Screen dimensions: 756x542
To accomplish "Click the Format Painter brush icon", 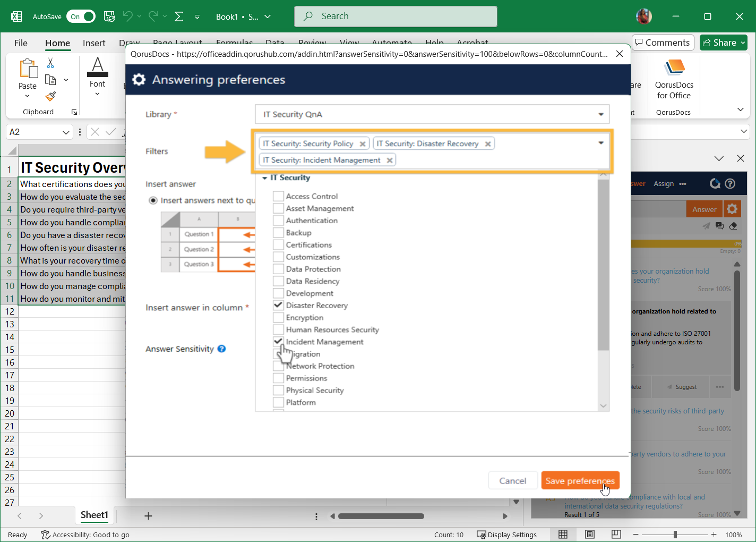I will [x=50, y=96].
